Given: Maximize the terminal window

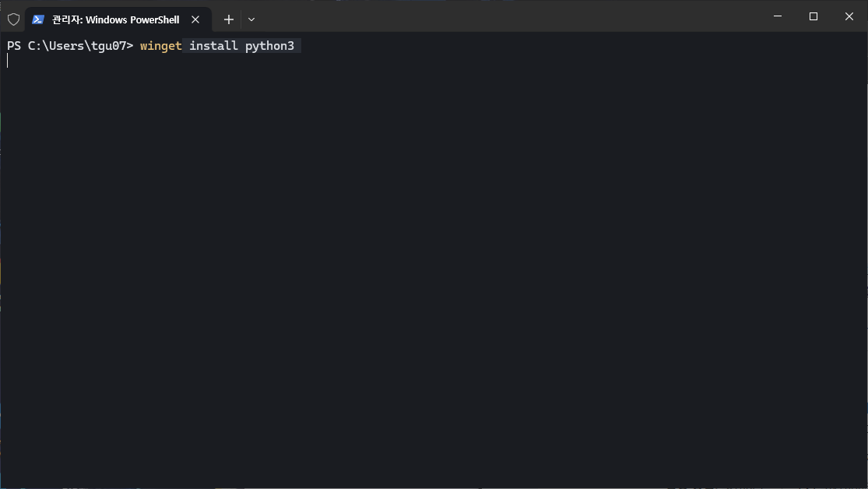Looking at the screenshot, I should 814,16.
